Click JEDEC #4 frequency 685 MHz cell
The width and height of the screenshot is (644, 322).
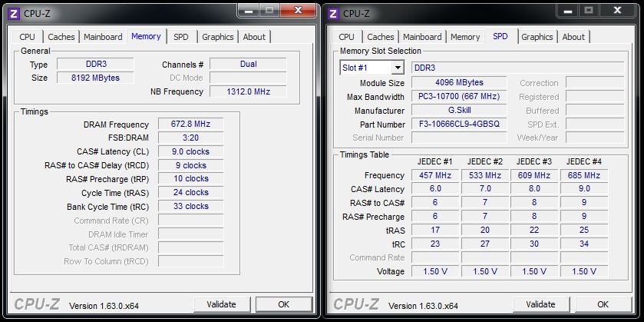tap(584, 175)
